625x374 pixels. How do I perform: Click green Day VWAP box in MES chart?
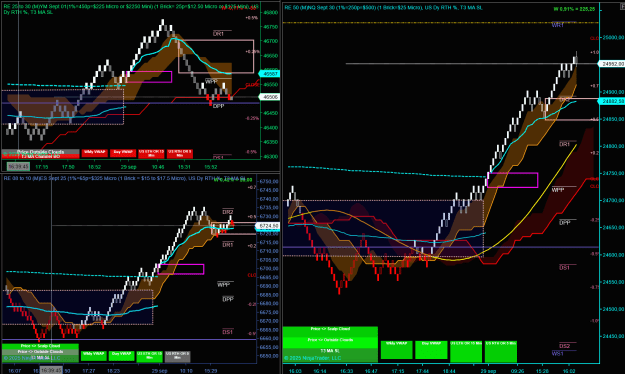122,356
